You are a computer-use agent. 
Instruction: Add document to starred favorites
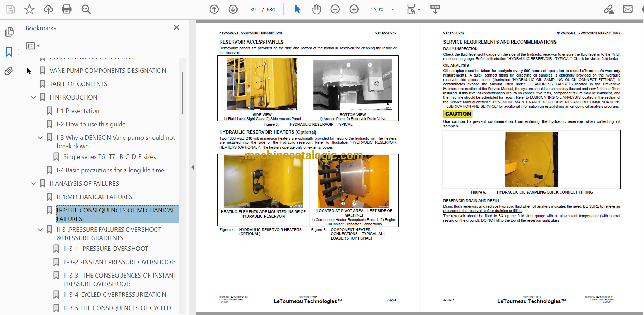click(x=29, y=9)
